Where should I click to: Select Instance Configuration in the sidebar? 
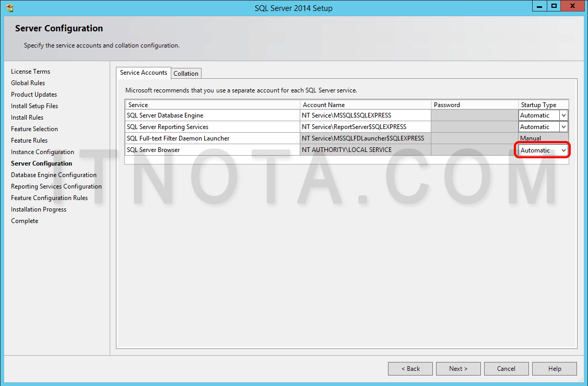pyautogui.click(x=42, y=151)
